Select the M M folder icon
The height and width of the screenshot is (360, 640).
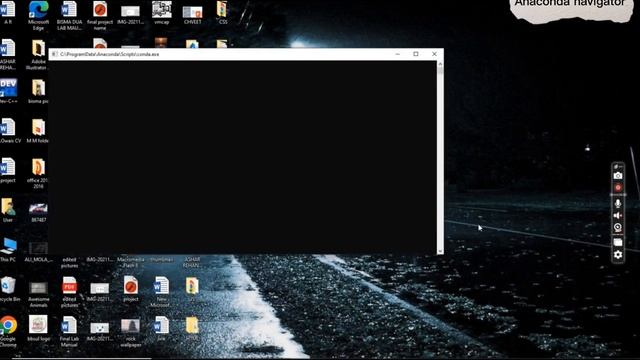pos(38,131)
